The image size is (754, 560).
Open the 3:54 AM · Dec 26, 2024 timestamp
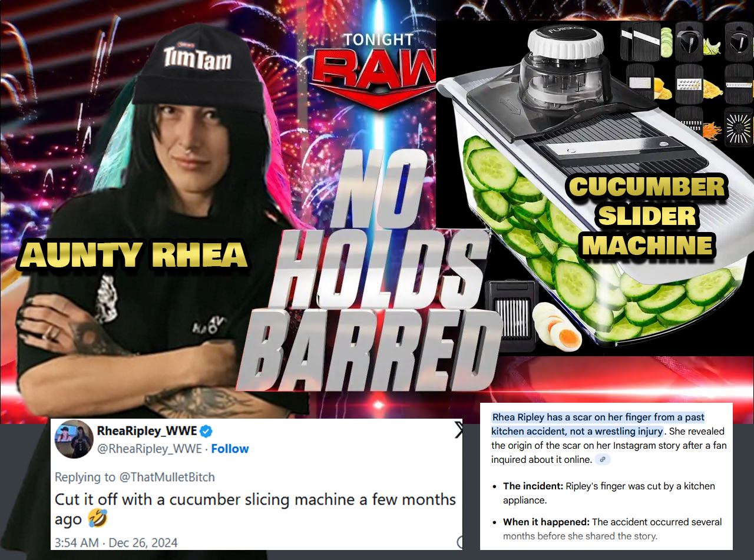(x=116, y=542)
